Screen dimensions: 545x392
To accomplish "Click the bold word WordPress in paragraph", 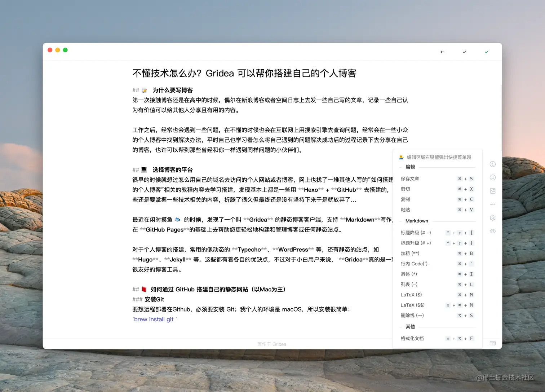I will coord(293,250).
